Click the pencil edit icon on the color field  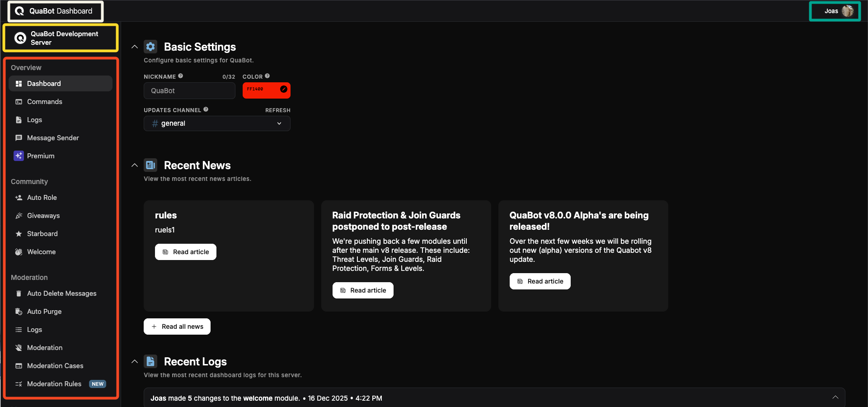pyautogui.click(x=284, y=89)
